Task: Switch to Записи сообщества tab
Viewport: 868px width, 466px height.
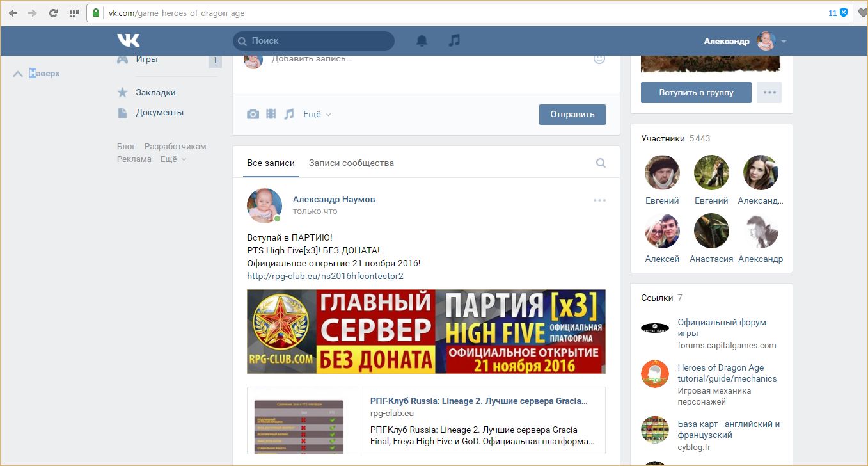Action: (x=351, y=163)
